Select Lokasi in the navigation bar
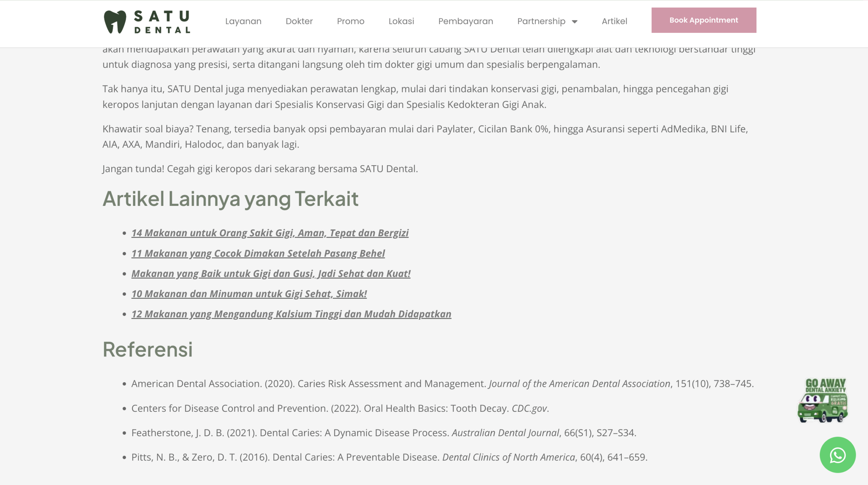The width and height of the screenshot is (868, 485). click(x=401, y=21)
